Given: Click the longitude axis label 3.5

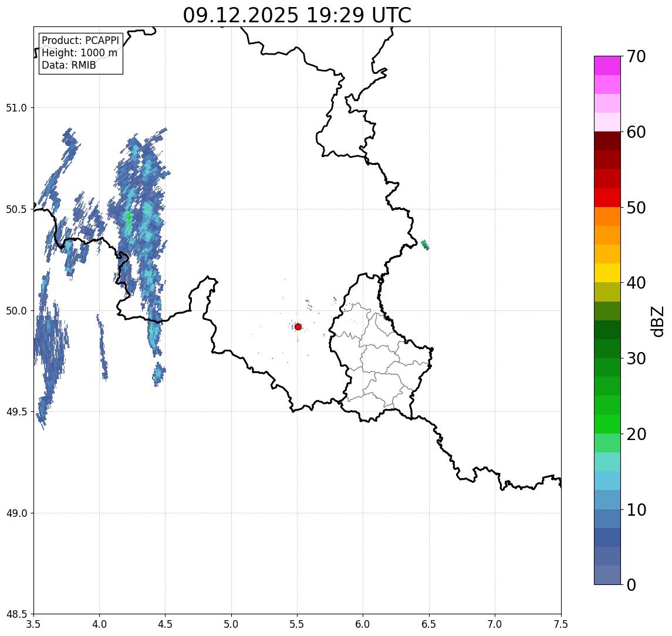Looking at the screenshot, I should [x=33, y=624].
